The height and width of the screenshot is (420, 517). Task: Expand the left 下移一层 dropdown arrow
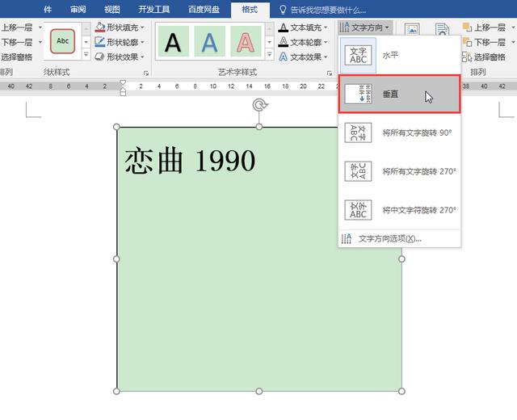coord(40,42)
